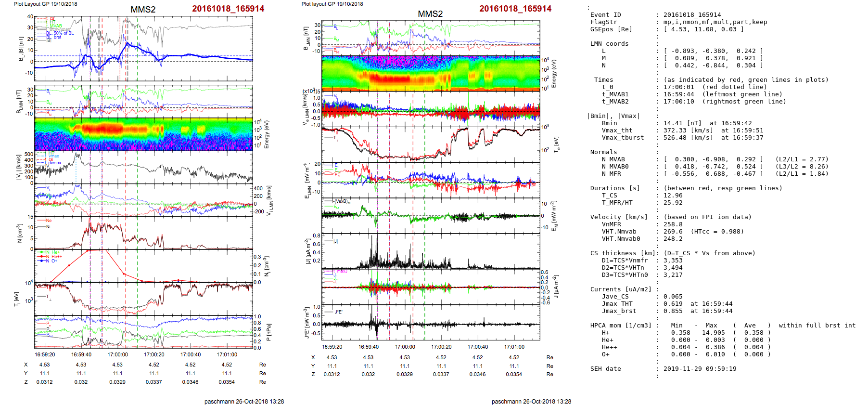
Task: Select the GSEpos [Re] label
Action: point(611,29)
